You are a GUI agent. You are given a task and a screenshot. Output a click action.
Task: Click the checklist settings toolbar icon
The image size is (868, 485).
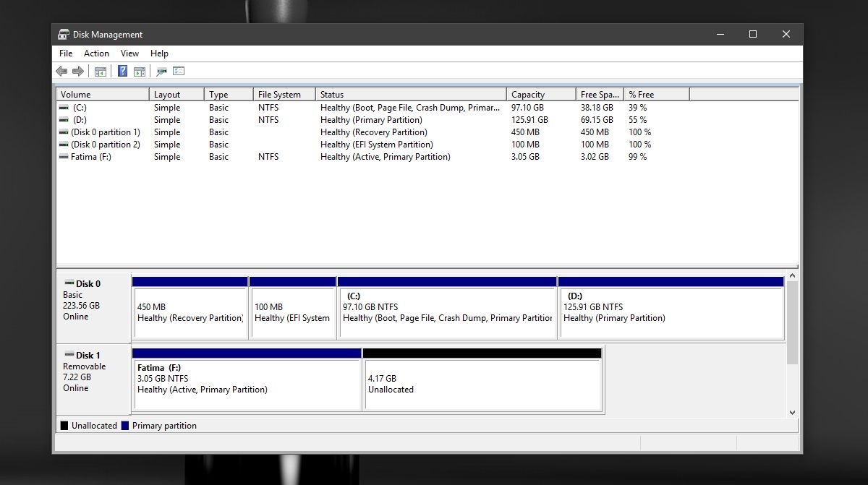click(x=179, y=71)
